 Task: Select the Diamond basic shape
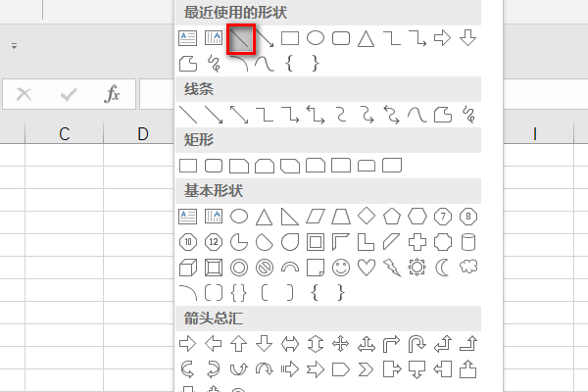(367, 217)
